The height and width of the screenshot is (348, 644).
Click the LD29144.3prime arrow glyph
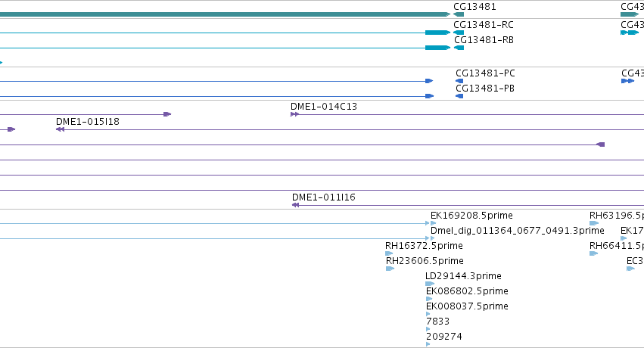point(430,284)
